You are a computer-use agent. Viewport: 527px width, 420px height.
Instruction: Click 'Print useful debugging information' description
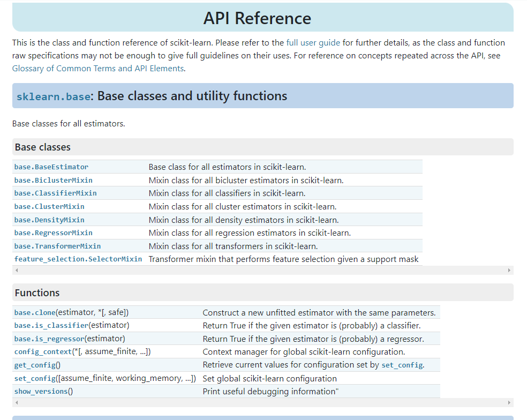pyautogui.click(x=270, y=392)
